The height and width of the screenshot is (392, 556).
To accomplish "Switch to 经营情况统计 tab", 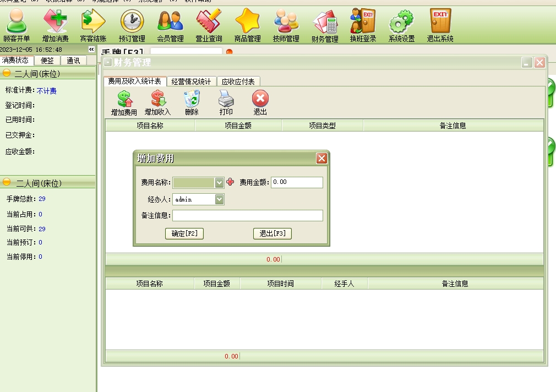I will tap(191, 81).
